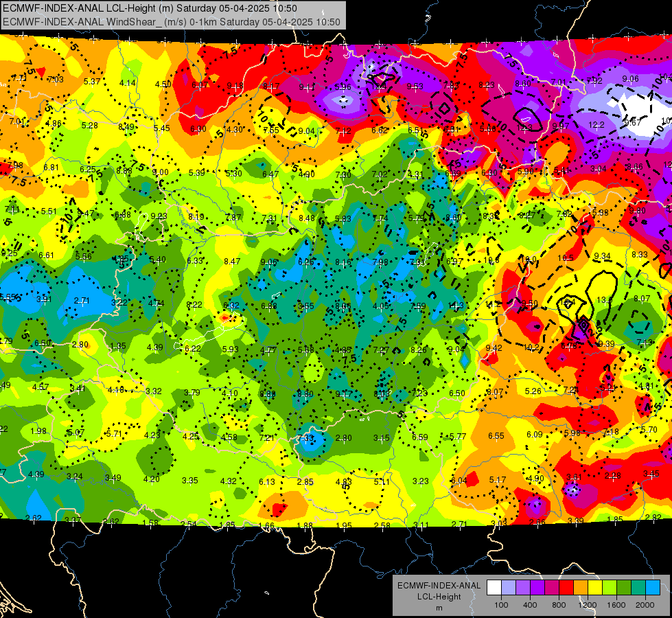Viewport: 672px width, 618px height.
Task: Click the white swatch in LCL-Height legend
Action: tap(494, 588)
